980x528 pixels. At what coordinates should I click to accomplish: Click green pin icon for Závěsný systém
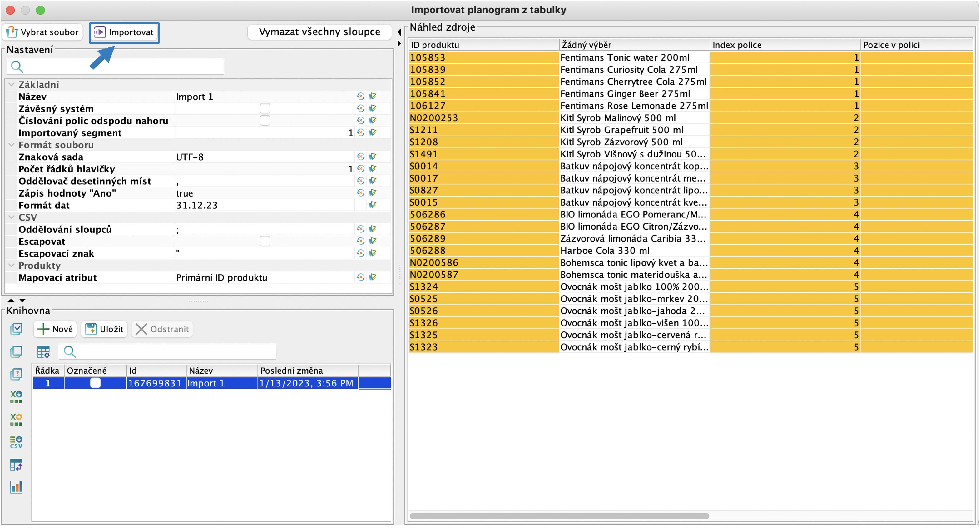tap(373, 108)
